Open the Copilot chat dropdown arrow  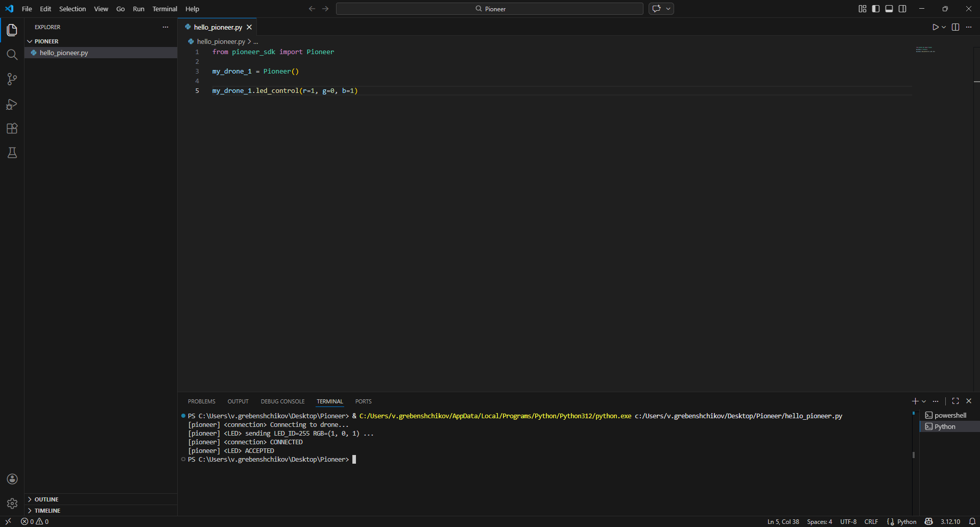[x=668, y=9]
